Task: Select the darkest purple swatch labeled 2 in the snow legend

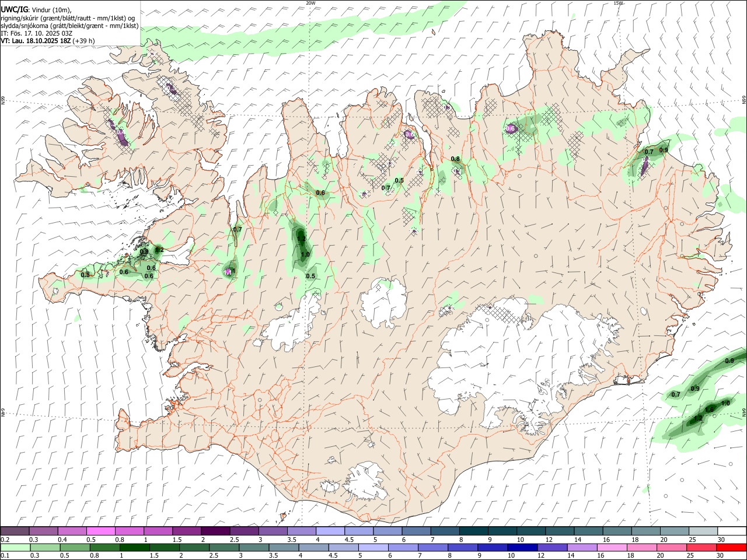Action: pos(215,531)
